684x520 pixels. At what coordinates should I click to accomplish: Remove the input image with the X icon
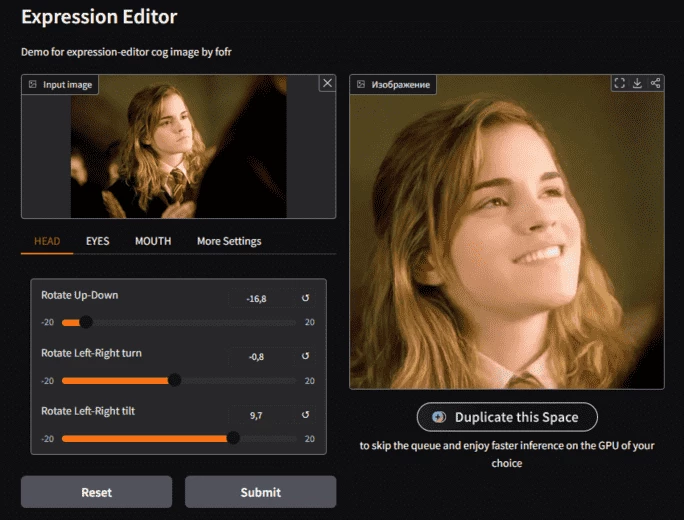click(x=327, y=83)
